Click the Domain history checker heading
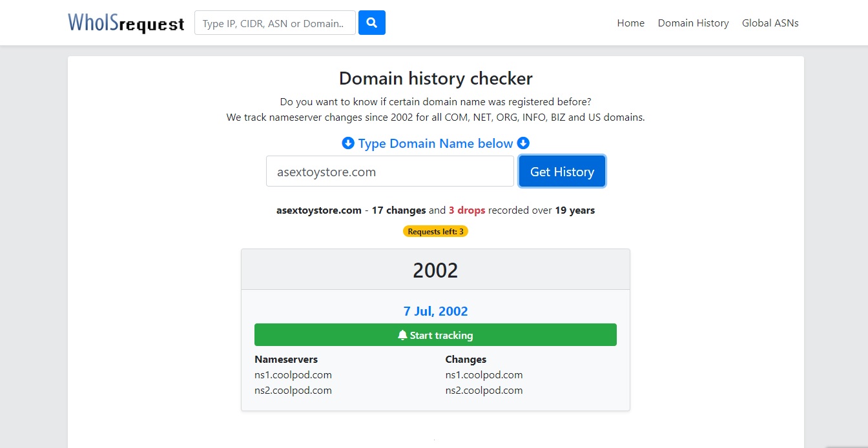The image size is (868, 448). [435, 79]
